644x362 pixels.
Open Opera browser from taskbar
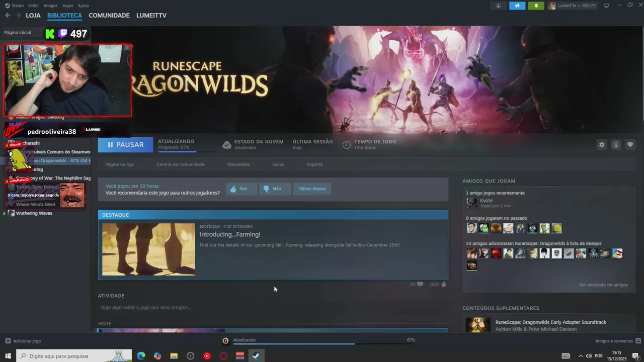coord(223,356)
